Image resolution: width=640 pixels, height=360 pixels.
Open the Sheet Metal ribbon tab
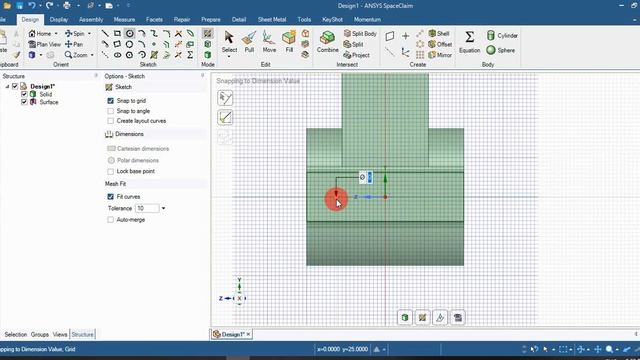272,20
